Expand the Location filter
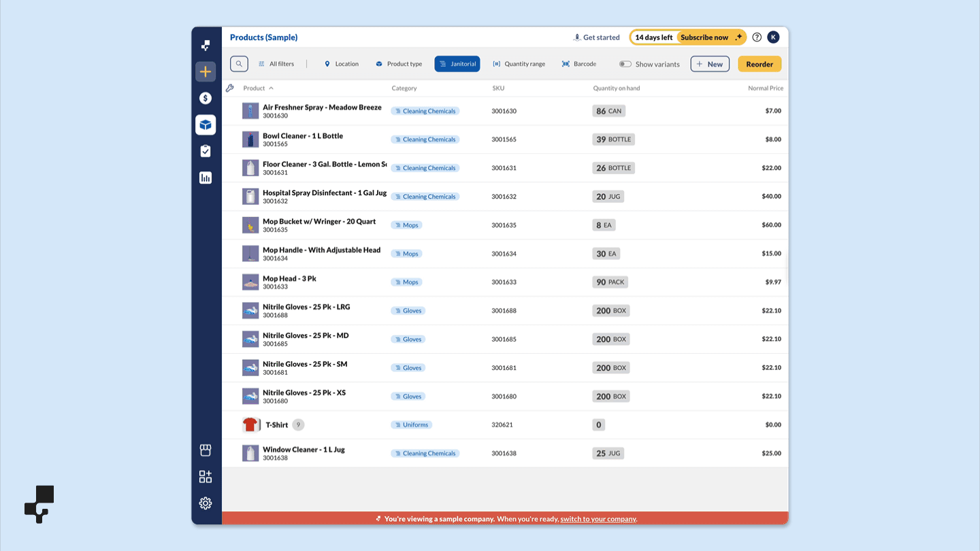 [x=341, y=63]
